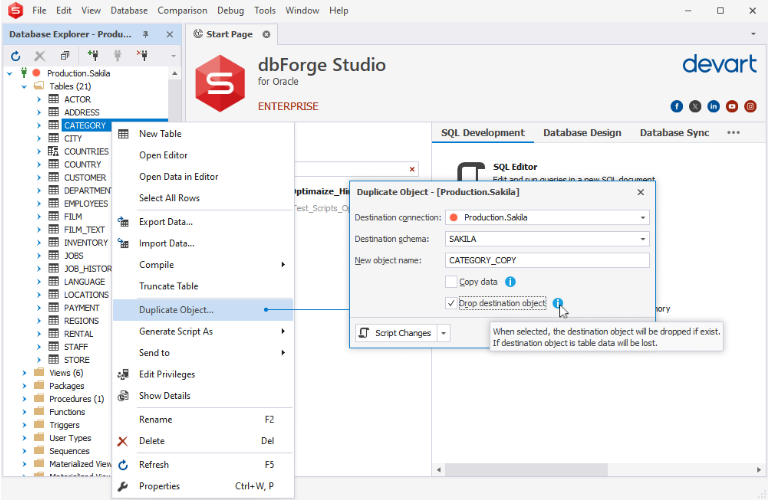Choose Duplicate Object... from context menu
The height and width of the screenshot is (502, 770).
(x=203, y=310)
